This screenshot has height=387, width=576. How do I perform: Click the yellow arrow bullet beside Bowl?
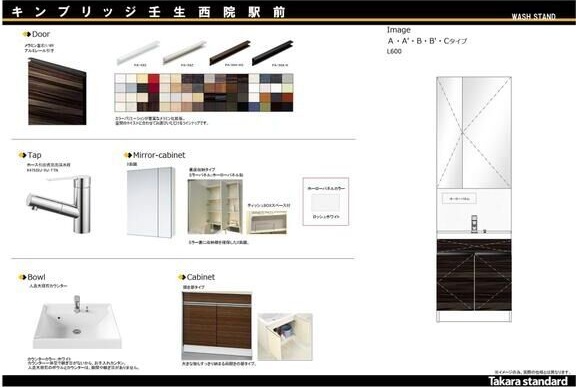(x=22, y=277)
